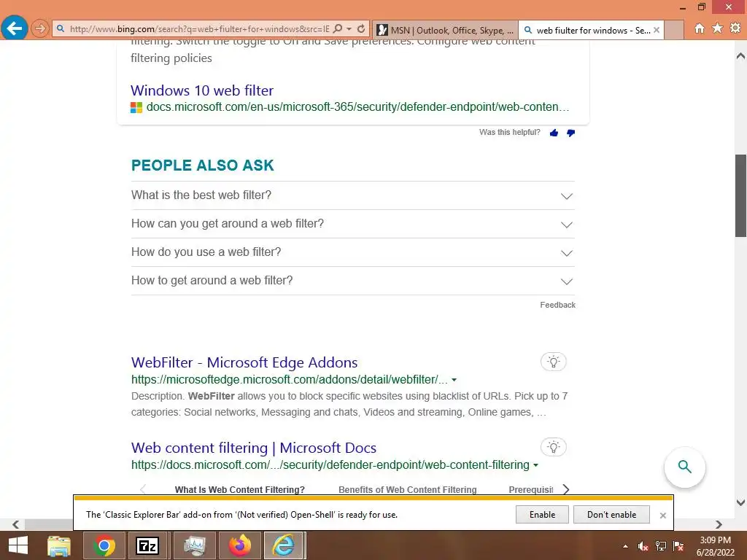Image resolution: width=747 pixels, height=560 pixels.
Task: Open File Explorer from the taskbar
Action: [x=59, y=545]
